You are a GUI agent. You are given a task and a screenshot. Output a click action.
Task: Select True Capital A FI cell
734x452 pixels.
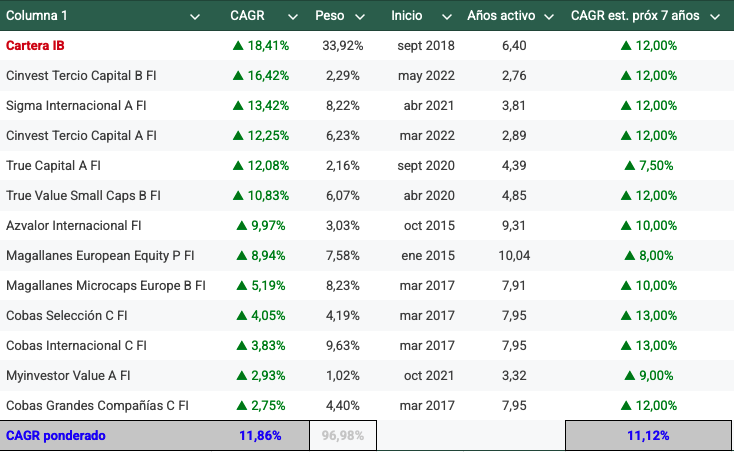(53, 165)
